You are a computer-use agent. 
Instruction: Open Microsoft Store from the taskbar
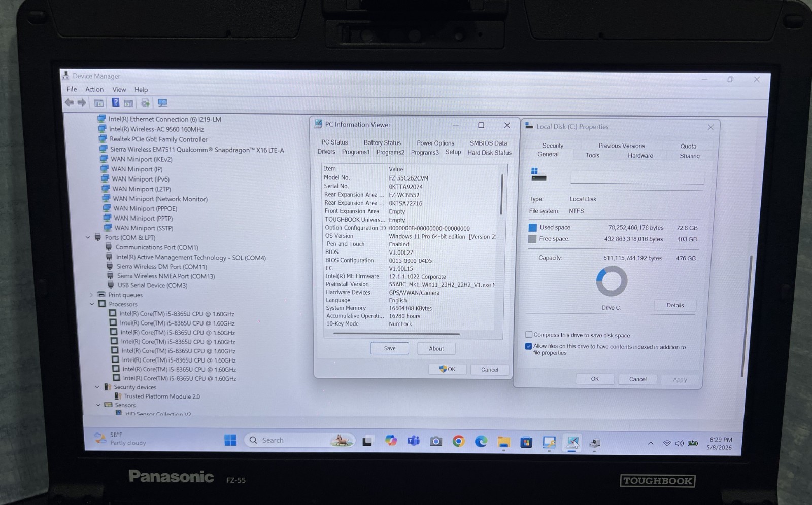[526, 442]
